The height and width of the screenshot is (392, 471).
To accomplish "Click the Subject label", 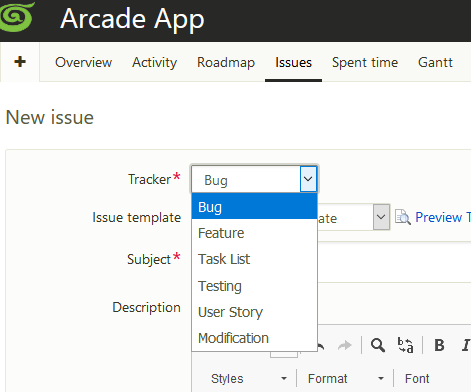I will 149,259.
